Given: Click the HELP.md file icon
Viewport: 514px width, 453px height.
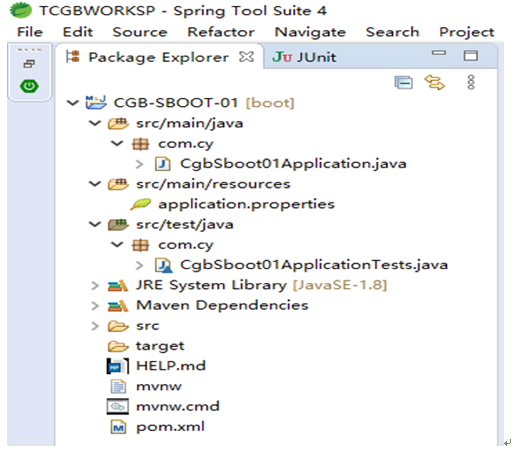Looking at the screenshot, I should coord(118,366).
